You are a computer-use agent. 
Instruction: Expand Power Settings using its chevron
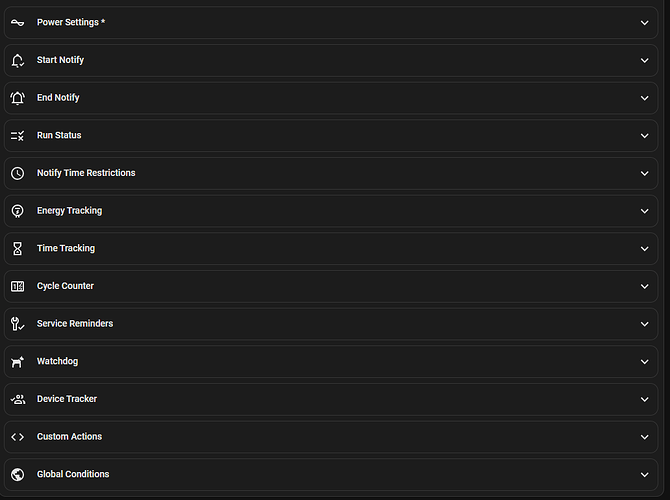coord(645,22)
